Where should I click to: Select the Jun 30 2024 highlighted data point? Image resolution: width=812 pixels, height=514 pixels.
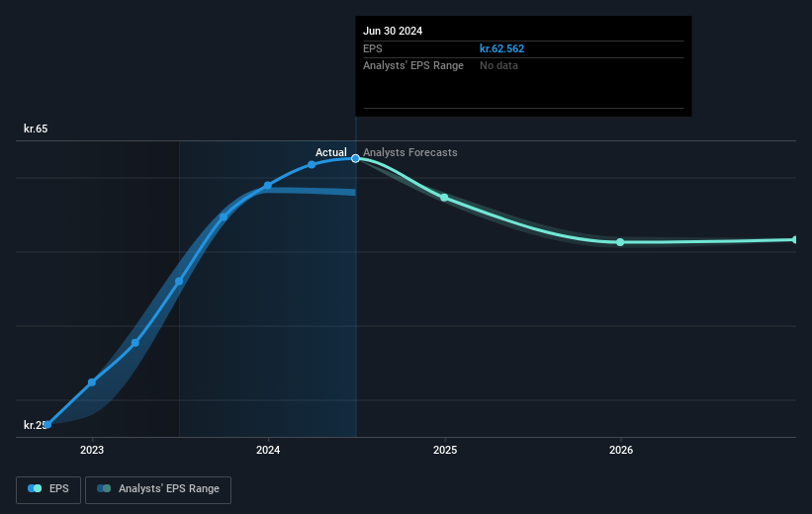click(x=355, y=158)
